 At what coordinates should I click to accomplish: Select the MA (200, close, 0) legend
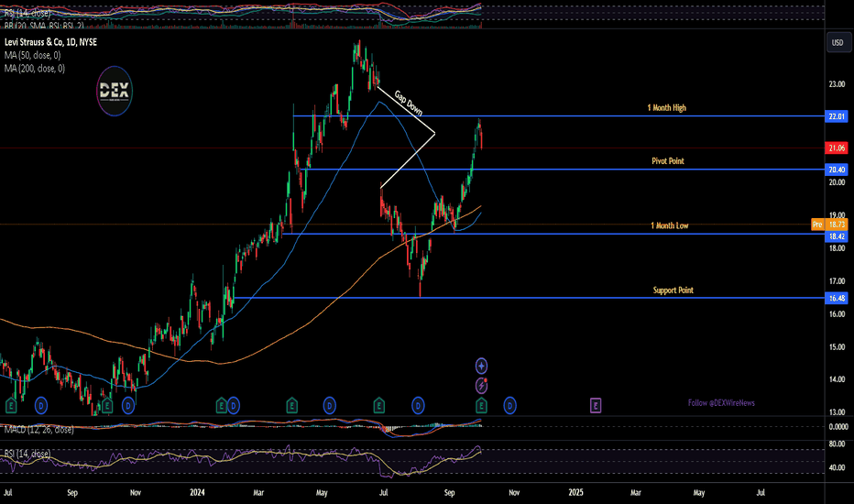(34, 68)
